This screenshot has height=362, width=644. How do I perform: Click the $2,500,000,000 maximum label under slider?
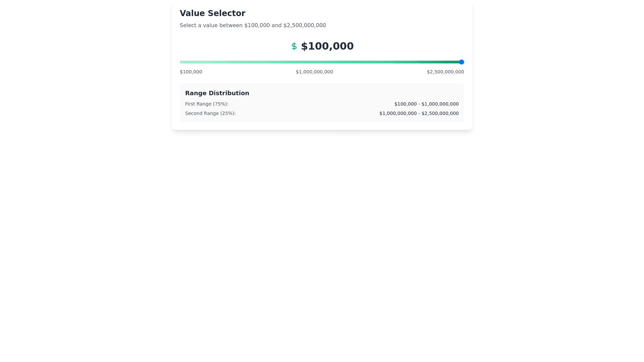pyautogui.click(x=445, y=72)
